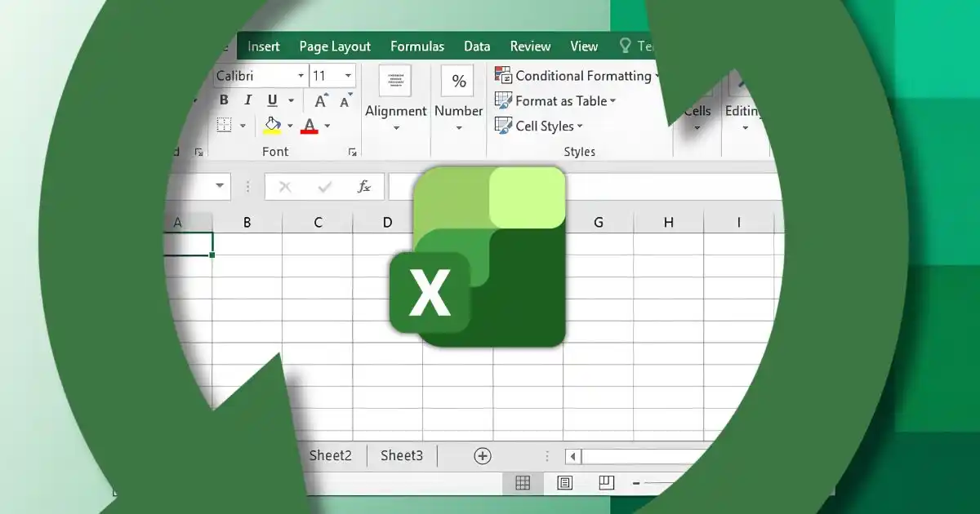Click the Format as Table icon

click(x=503, y=100)
